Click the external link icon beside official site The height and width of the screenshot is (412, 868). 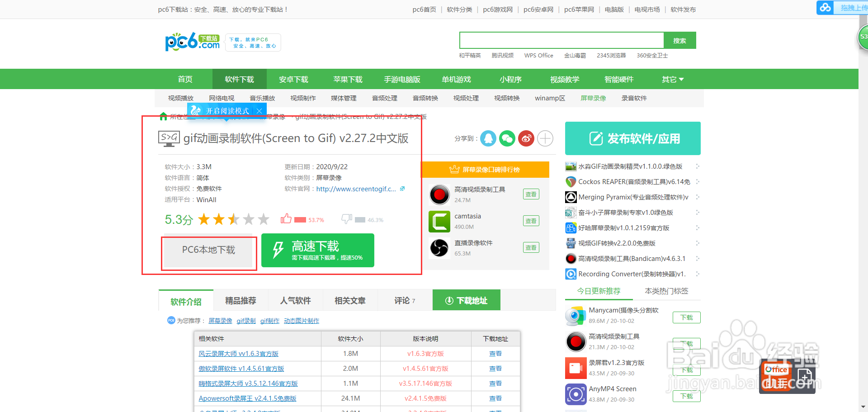(x=402, y=189)
